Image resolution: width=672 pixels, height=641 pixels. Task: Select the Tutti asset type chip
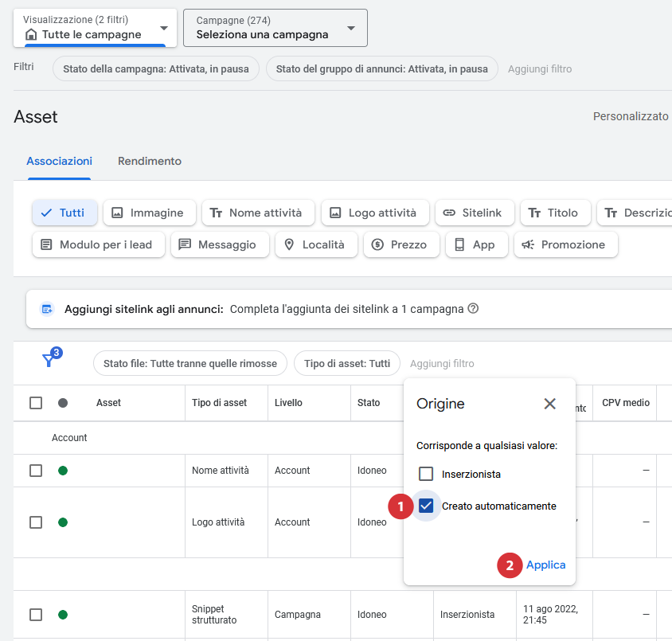64,213
